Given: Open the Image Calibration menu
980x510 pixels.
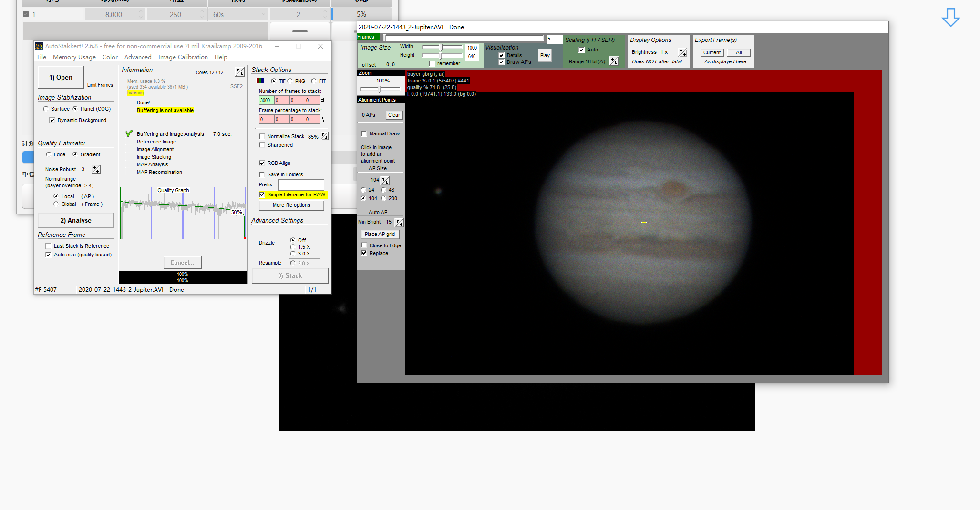Looking at the screenshot, I should [183, 57].
